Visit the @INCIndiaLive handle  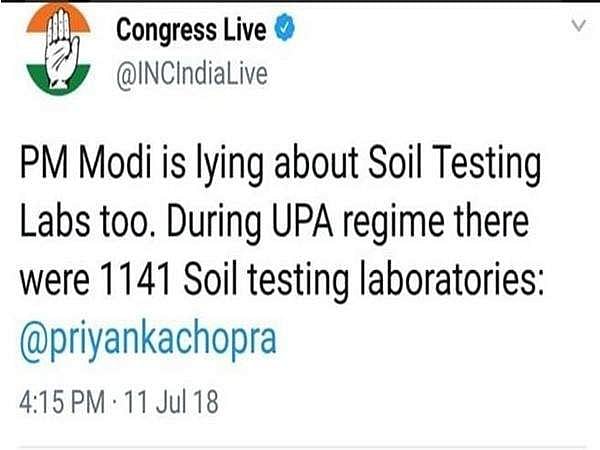(192, 73)
